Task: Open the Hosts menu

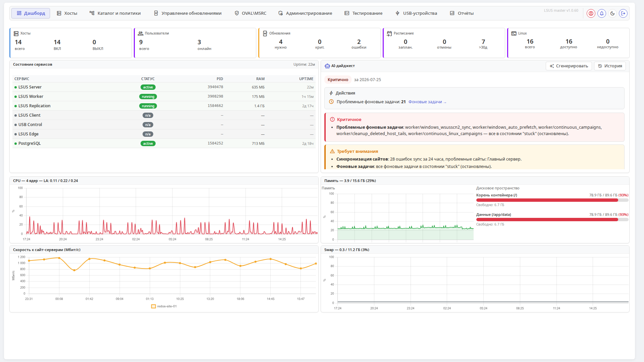Action: coord(67,13)
